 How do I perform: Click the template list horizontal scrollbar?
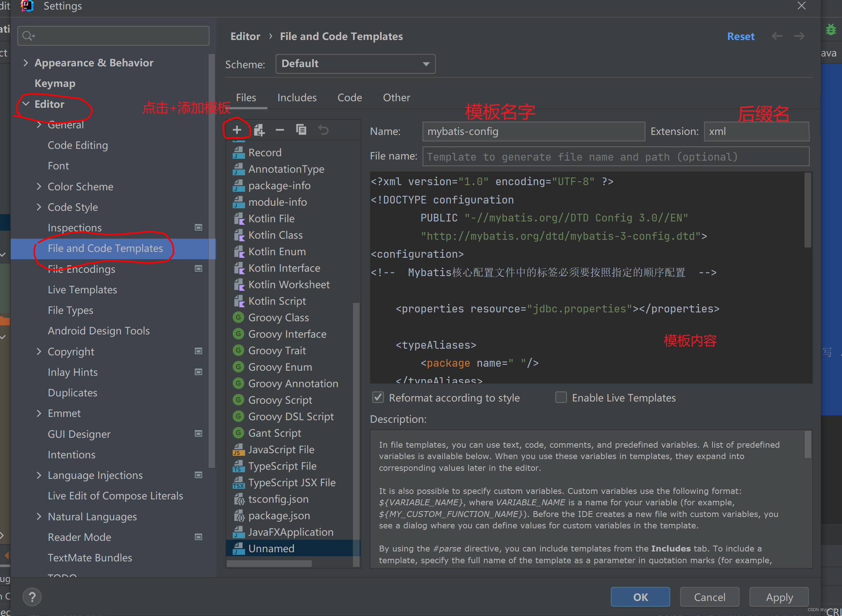(x=269, y=564)
